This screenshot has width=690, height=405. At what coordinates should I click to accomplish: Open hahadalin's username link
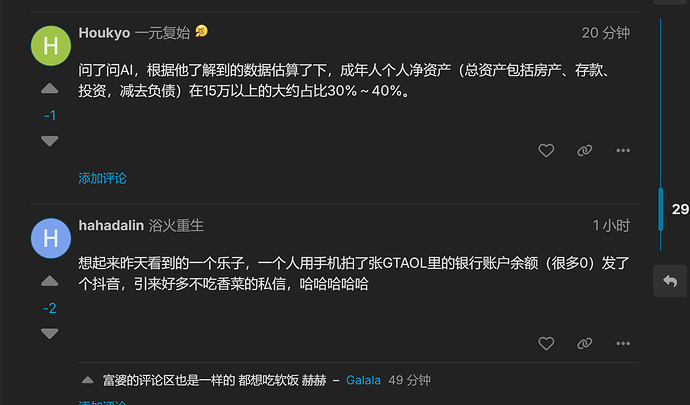click(x=111, y=225)
